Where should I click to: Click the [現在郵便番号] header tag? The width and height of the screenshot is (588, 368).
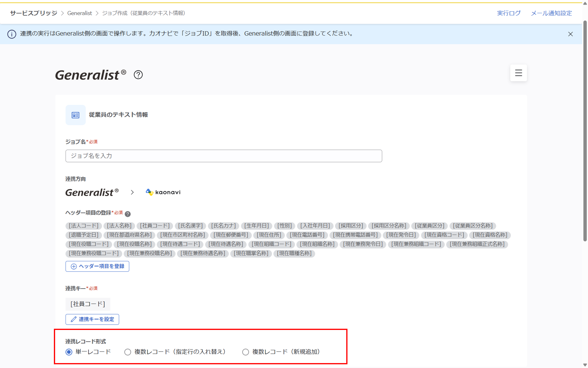[231, 235]
